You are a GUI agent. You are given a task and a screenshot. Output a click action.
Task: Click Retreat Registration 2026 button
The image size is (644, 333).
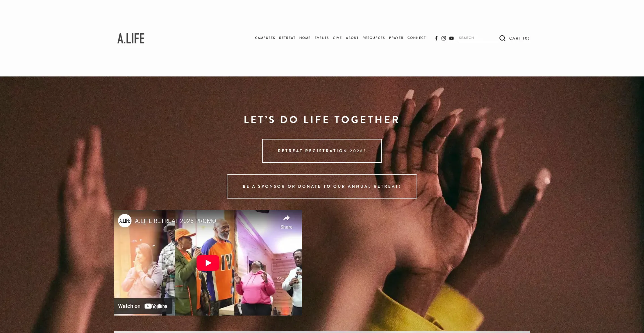click(322, 151)
